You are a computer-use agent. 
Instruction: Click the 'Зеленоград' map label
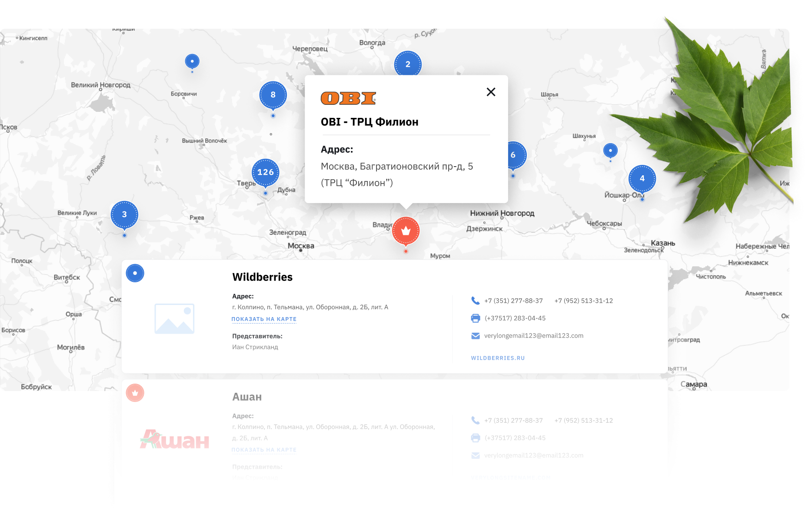(x=288, y=232)
